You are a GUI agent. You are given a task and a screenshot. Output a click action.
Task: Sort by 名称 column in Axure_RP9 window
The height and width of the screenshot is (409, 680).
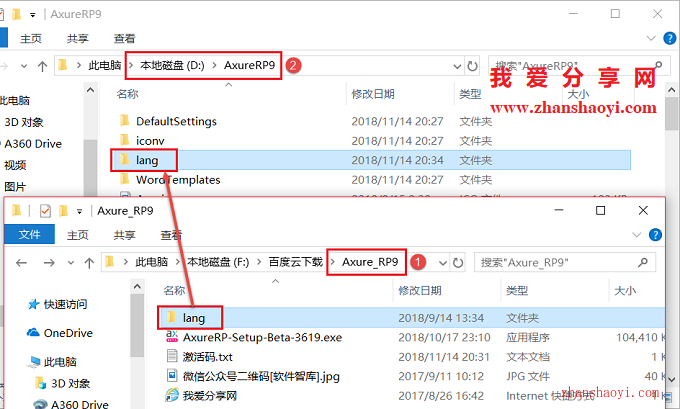click(x=174, y=291)
